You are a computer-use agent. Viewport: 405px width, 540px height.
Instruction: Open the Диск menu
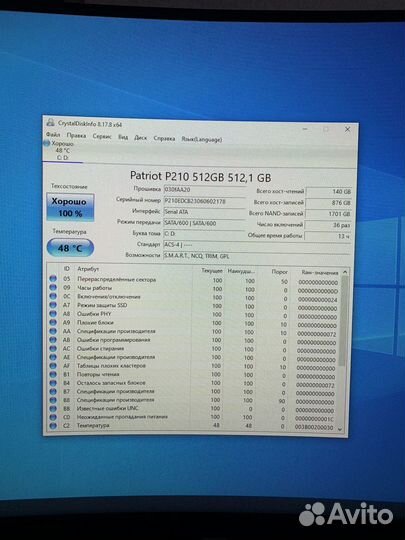pyautogui.click(x=140, y=137)
